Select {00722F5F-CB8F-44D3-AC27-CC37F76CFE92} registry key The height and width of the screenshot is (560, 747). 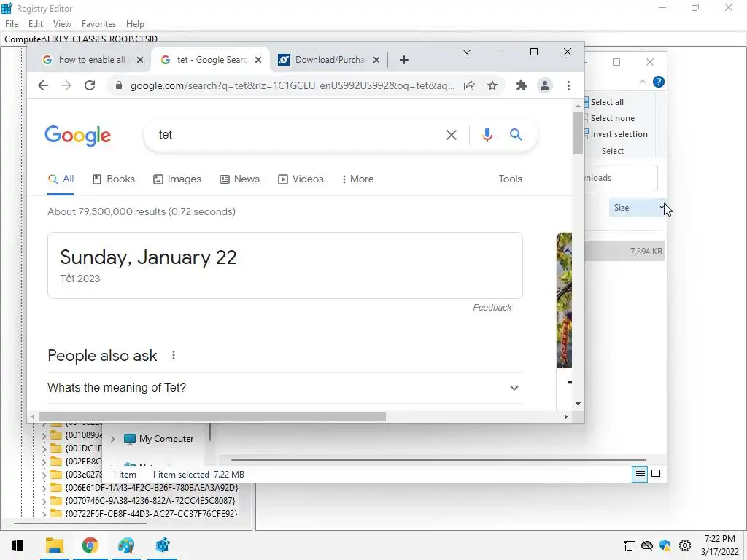coord(151,514)
